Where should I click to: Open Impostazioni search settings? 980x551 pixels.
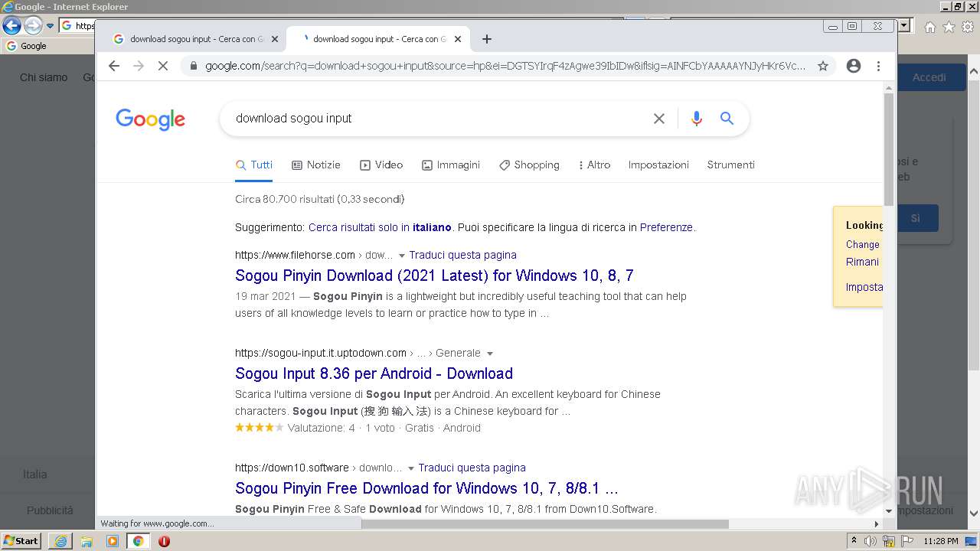coord(658,165)
